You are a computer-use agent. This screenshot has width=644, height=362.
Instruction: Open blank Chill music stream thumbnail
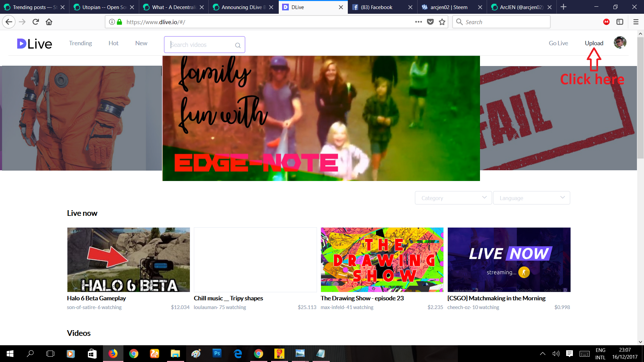255,260
